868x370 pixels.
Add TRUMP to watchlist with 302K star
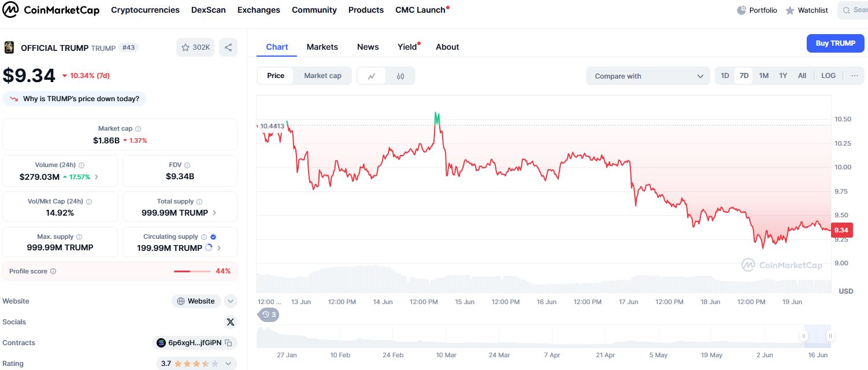coord(195,47)
